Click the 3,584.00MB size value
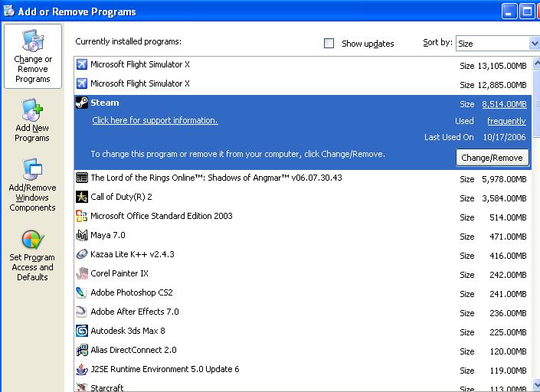 [504, 198]
